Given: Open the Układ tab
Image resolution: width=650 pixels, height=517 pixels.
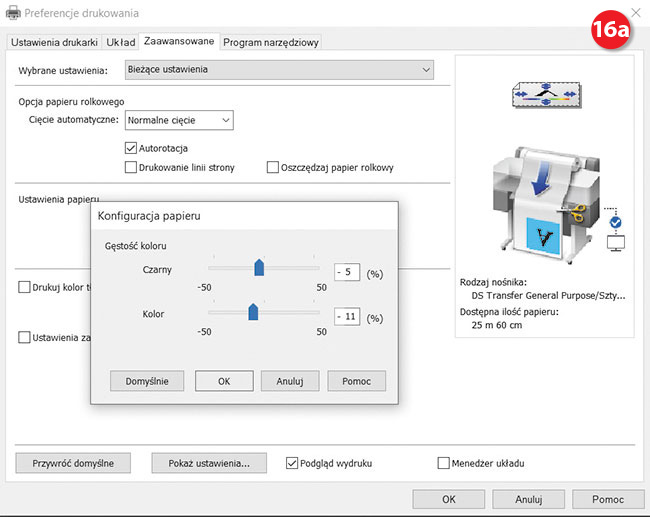Looking at the screenshot, I should tap(121, 43).
